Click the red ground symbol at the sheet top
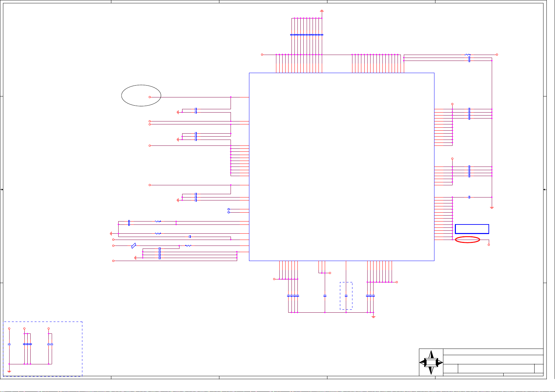This screenshot has width=555, height=392. [x=322, y=11]
